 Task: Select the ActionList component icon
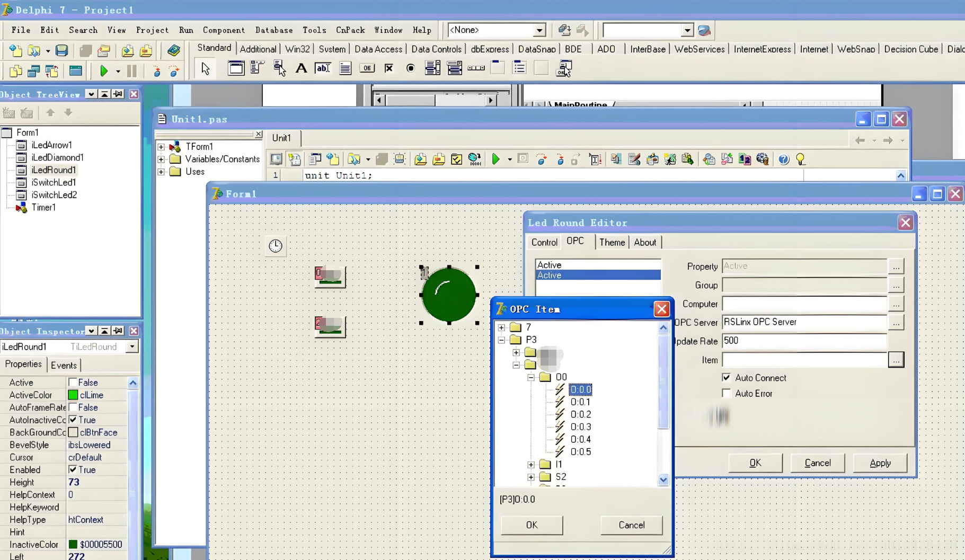pyautogui.click(x=564, y=68)
